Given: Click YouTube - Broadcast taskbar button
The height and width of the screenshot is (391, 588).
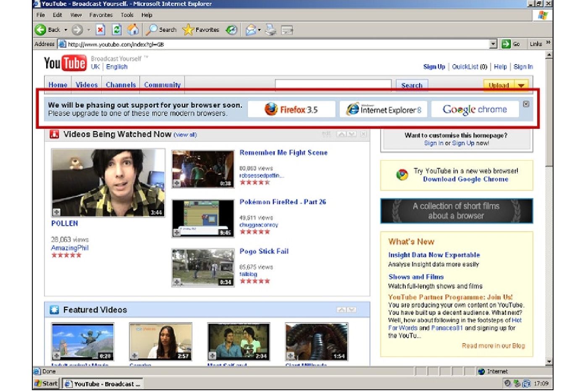Looking at the screenshot, I should click(x=103, y=384).
